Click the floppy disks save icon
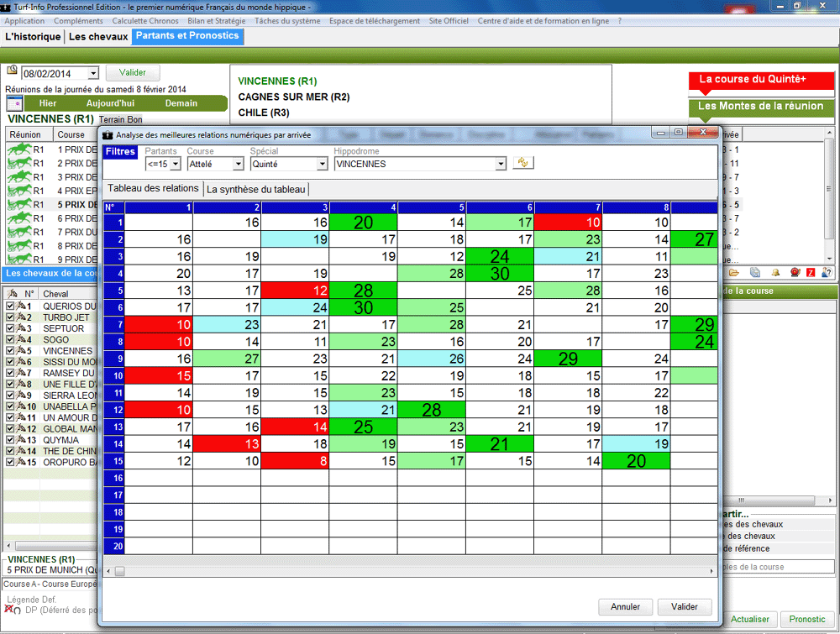Screen dimensions: 840x634 [754, 273]
